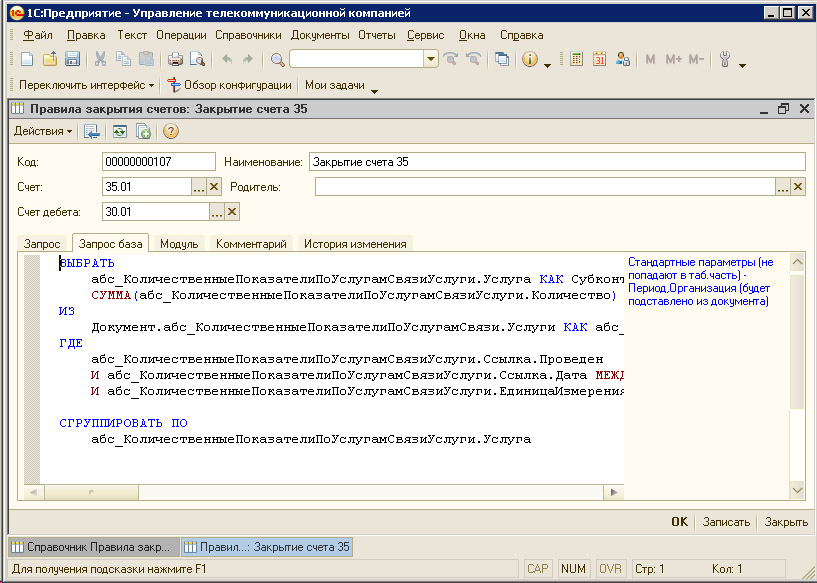Click the Paste clipboard icon

[146, 59]
